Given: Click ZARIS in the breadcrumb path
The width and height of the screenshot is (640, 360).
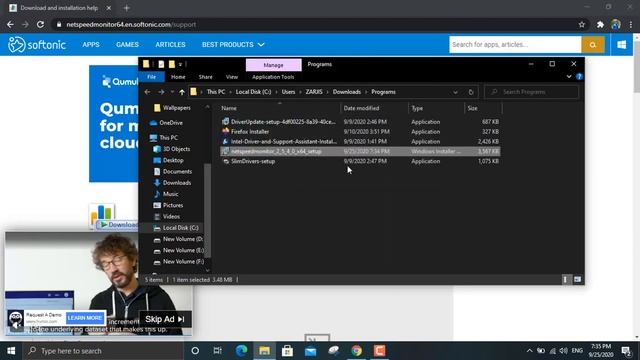Looking at the screenshot, I should click(314, 92).
